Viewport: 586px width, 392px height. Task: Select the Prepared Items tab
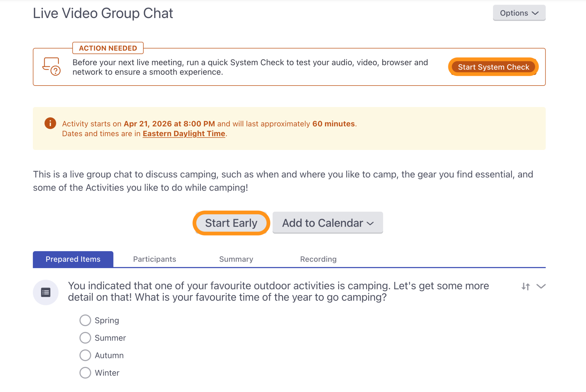(x=73, y=259)
